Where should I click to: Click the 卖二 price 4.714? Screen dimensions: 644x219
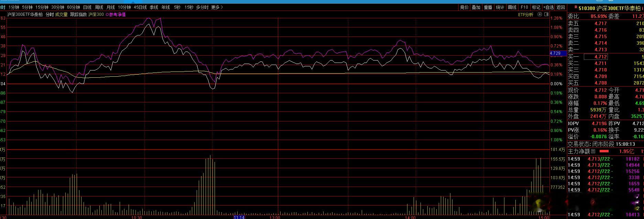tap(601, 43)
